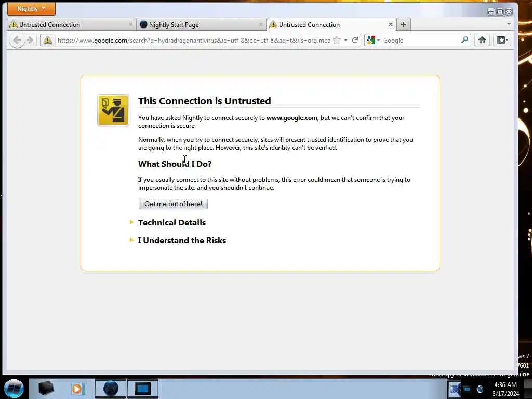Minimize the Nightly browser window
Image resolution: width=532 pixels, height=399 pixels.
pos(490,12)
